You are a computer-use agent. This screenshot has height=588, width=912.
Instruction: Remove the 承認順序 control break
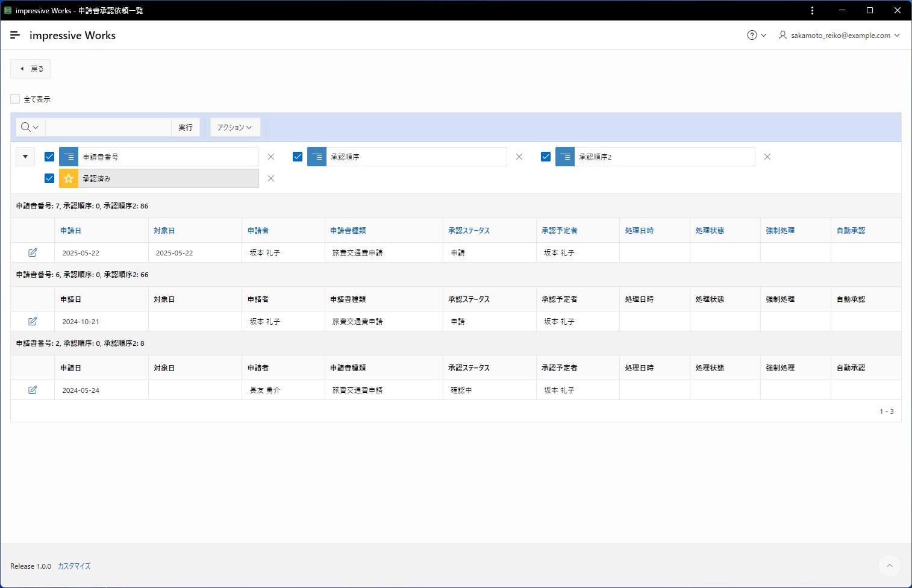pos(519,157)
